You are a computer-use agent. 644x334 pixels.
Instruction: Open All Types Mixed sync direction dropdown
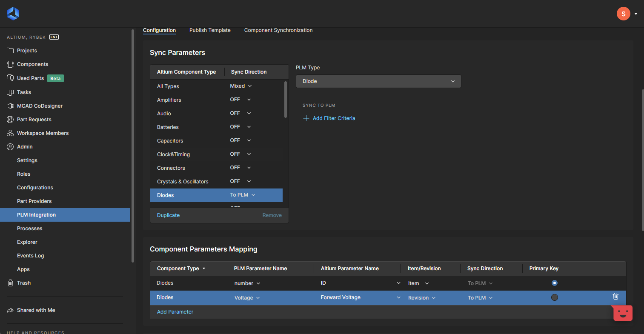click(241, 86)
